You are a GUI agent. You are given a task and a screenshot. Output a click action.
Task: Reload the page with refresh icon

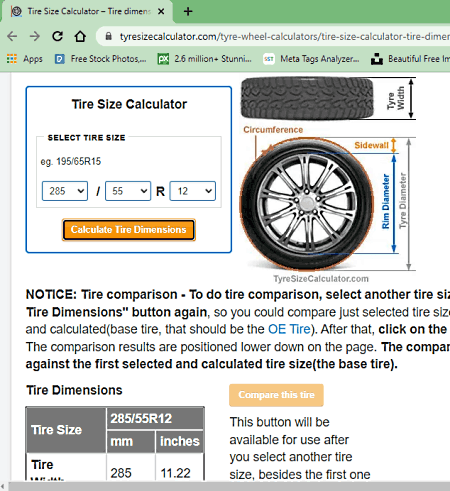click(x=57, y=36)
